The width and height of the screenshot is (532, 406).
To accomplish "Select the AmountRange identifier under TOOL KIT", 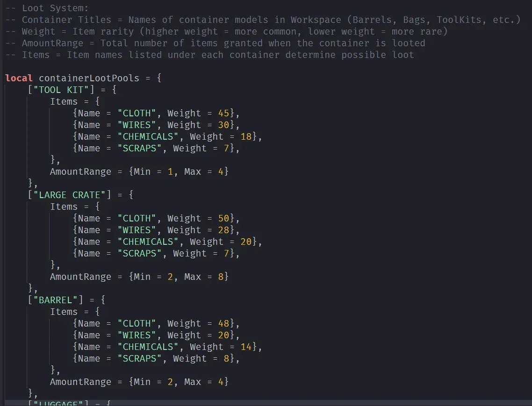I will [80, 171].
